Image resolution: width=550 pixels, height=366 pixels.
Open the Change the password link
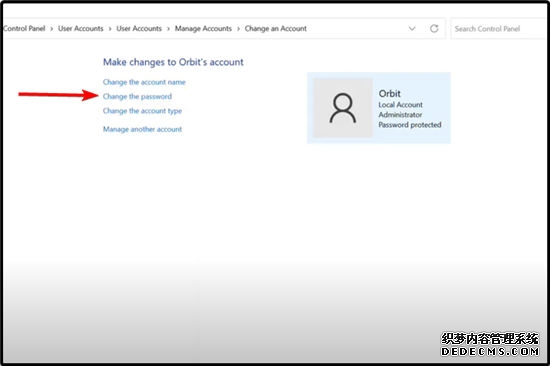pyautogui.click(x=137, y=97)
